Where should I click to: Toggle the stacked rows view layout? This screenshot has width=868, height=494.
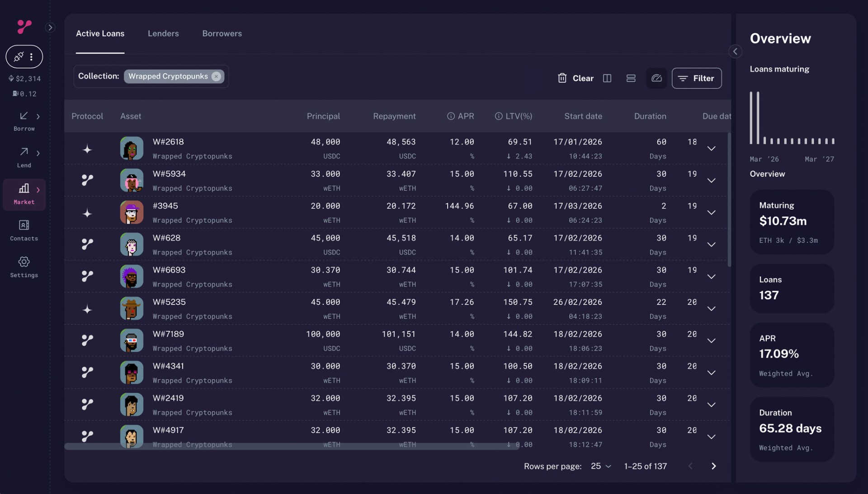(631, 78)
